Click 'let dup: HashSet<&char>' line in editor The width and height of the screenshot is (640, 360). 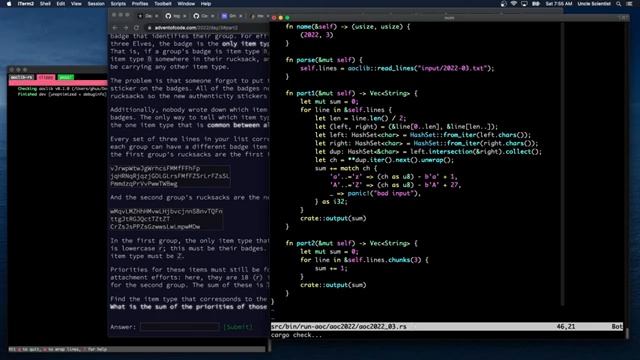click(x=428, y=151)
